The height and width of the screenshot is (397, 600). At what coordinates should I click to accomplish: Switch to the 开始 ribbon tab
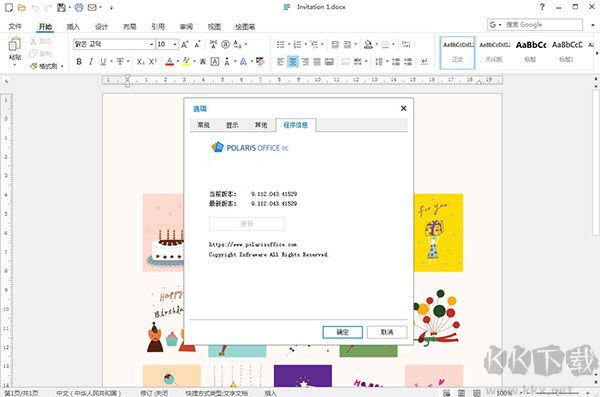point(45,26)
